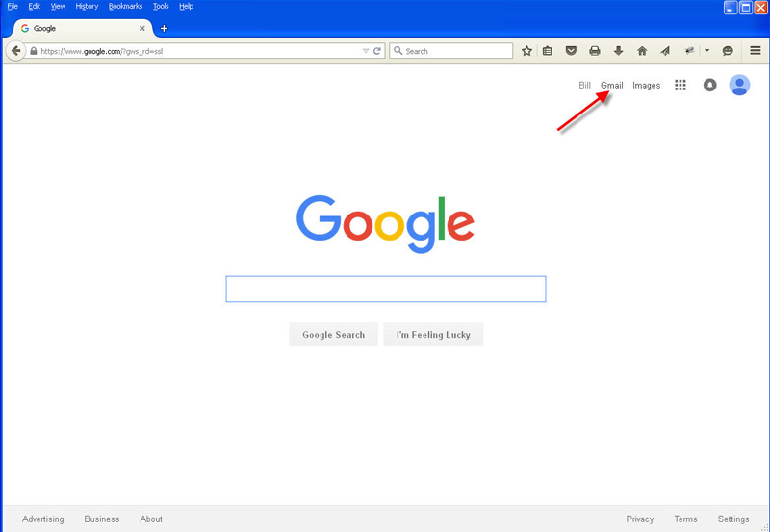This screenshot has width=770, height=532.
Task: Bookmark this page with the star icon
Action: click(526, 51)
